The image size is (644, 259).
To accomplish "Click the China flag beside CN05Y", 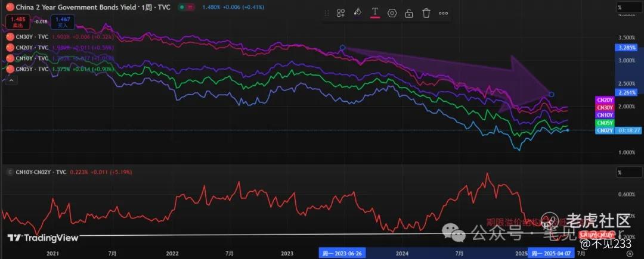I will tap(10, 69).
